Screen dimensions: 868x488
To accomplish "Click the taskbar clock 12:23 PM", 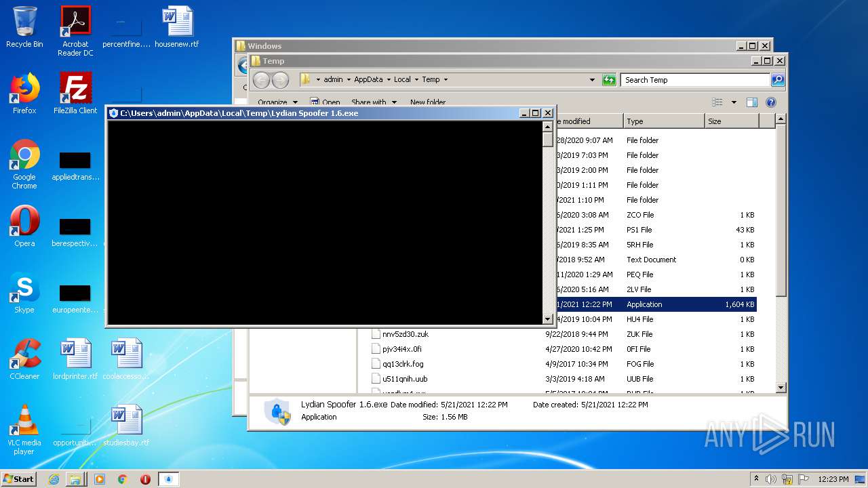I will pyautogui.click(x=833, y=479).
